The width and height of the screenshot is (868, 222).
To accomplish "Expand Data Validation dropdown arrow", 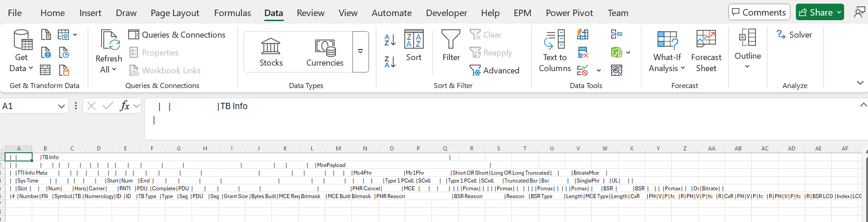I will click(x=598, y=71).
